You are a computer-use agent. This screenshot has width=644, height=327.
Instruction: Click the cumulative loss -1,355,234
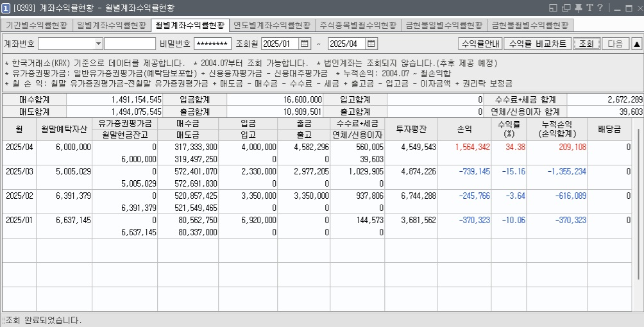click(566, 171)
